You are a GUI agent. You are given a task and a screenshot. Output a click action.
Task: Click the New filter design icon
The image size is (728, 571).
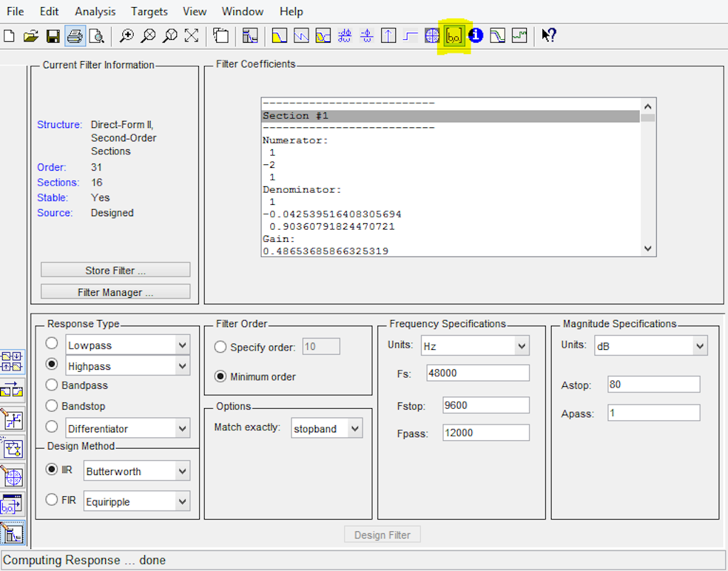[9, 36]
